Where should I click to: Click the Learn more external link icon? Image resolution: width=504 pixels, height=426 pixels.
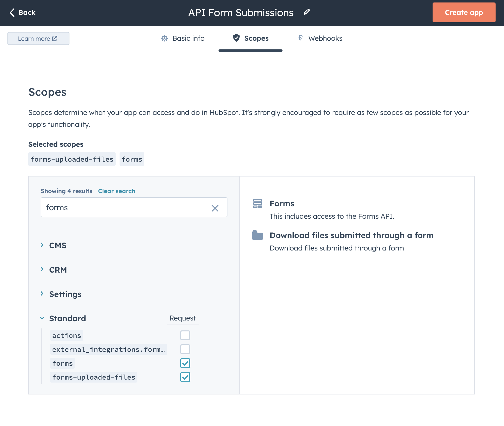[55, 38]
